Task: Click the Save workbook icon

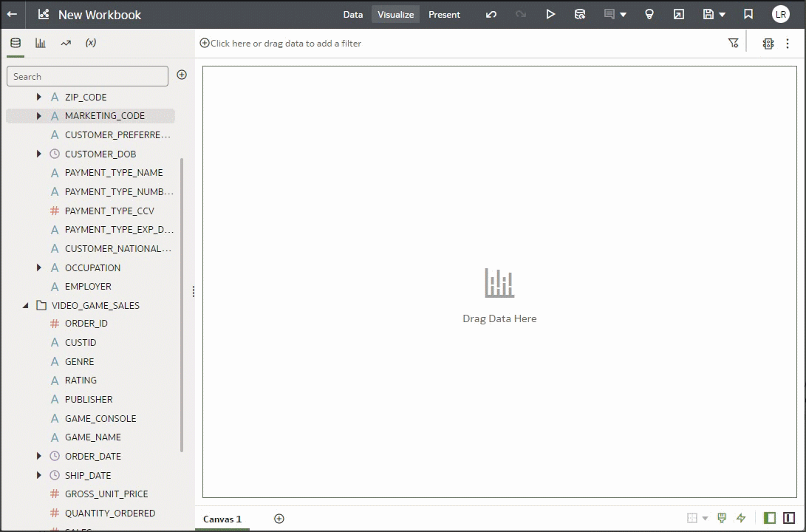Action: click(708, 14)
